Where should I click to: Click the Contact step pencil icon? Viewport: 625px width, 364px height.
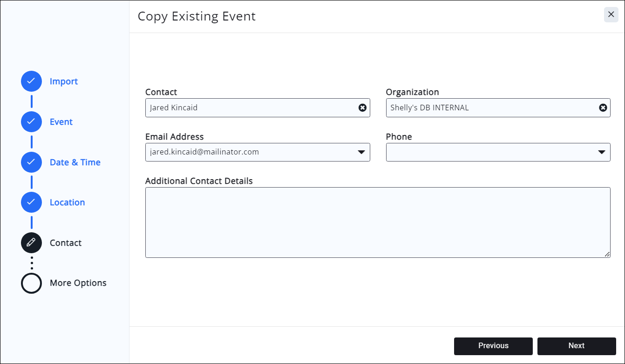[x=31, y=243]
